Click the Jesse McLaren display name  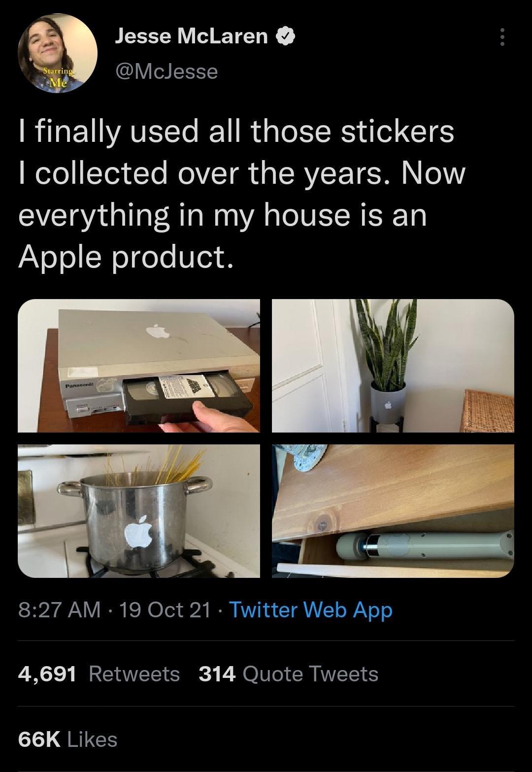tap(191, 36)
